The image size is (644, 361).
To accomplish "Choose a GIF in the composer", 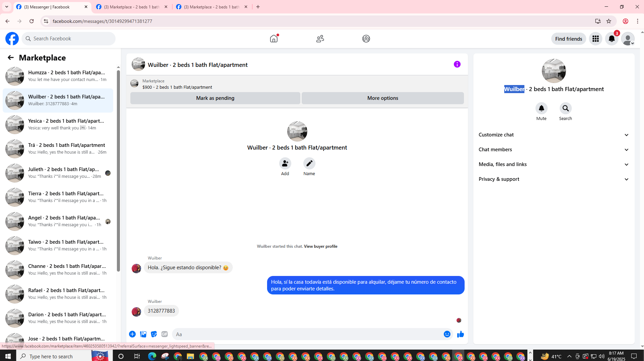I will click(x=165, y=334).
